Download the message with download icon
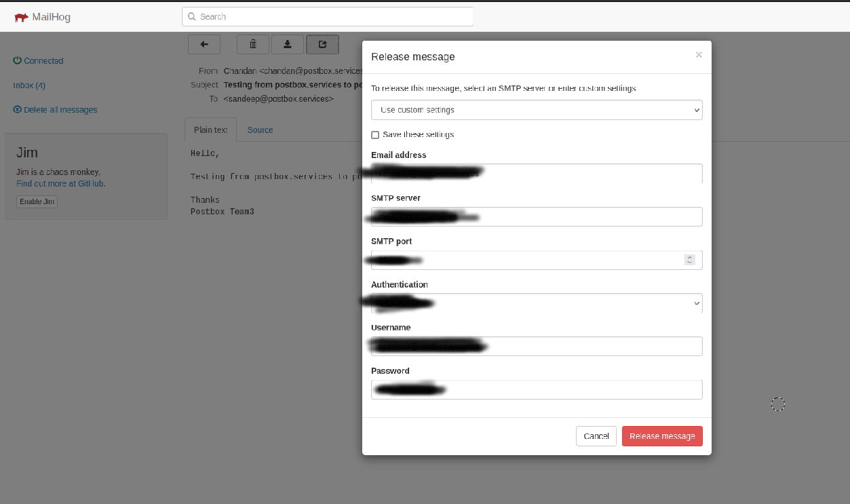Viewport: 850px width, 504px height. tap(288, 44)
